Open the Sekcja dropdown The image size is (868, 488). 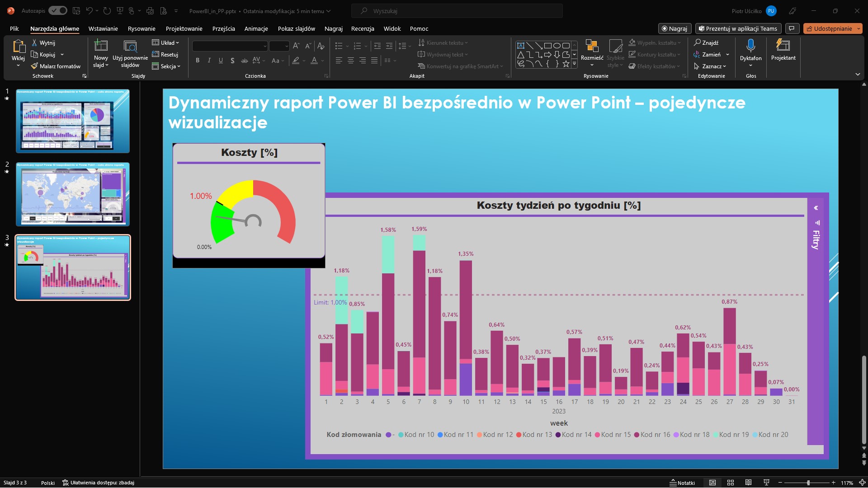[166, 66]
